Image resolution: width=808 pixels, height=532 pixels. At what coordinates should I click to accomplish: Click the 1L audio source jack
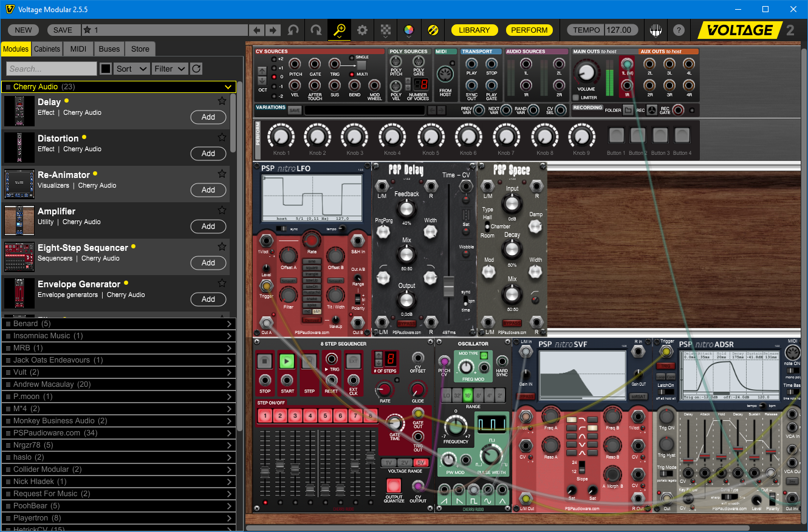tap(526, 64)
